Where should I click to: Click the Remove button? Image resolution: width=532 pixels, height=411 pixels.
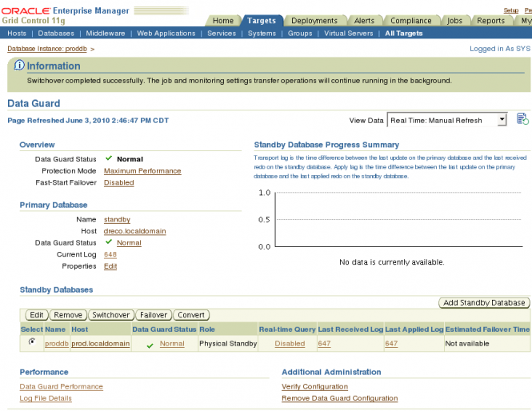click(x=68, y=315)
